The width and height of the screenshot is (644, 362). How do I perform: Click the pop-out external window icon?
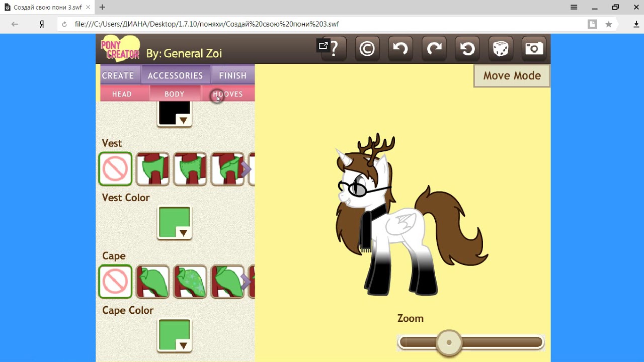323,46
